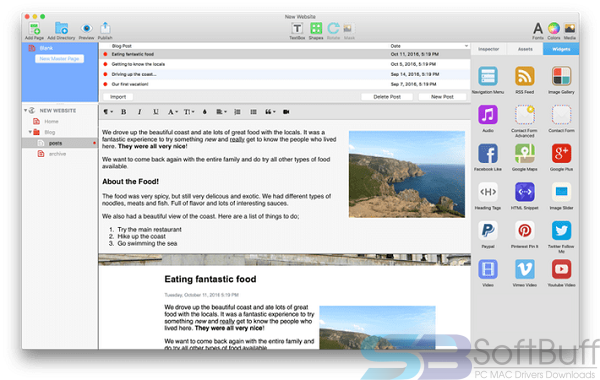This screenshot has width=600, height=380.
Task: Open the text size dropdown
Action: tap(189, 112)
